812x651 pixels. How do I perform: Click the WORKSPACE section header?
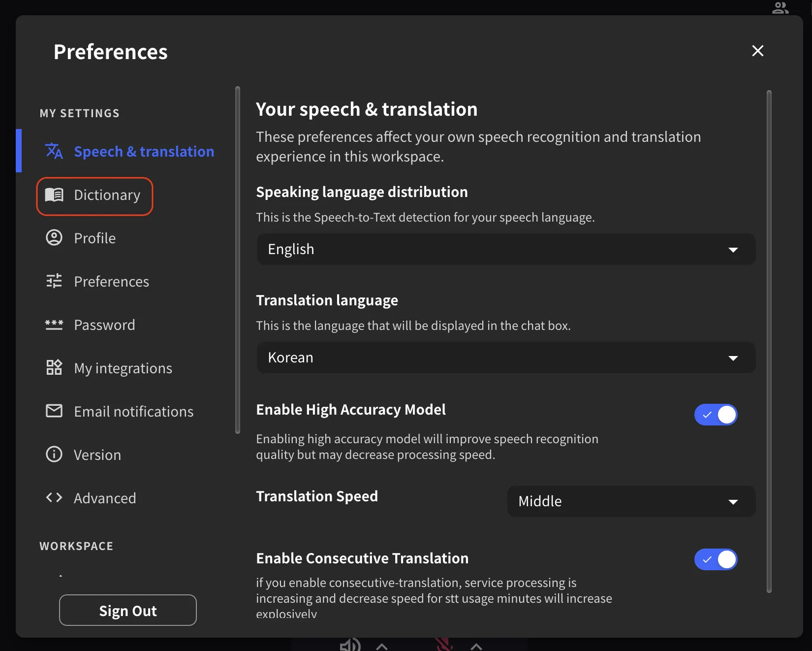click(x=76, y=546)
